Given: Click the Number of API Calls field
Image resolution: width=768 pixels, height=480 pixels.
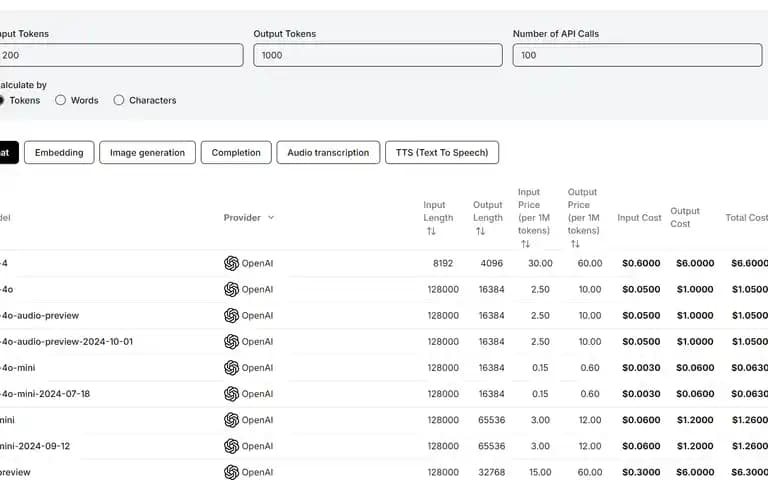Looking at the screenshot, I should pos(637,55).
